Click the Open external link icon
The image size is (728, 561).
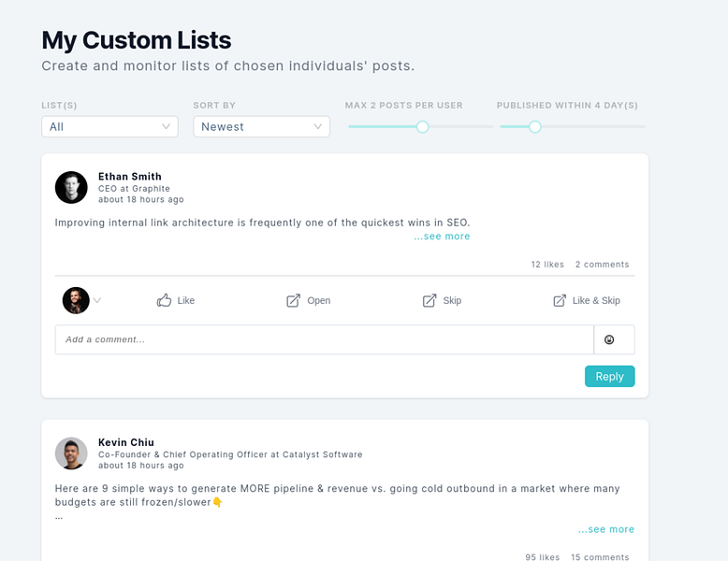click(294, 300)
